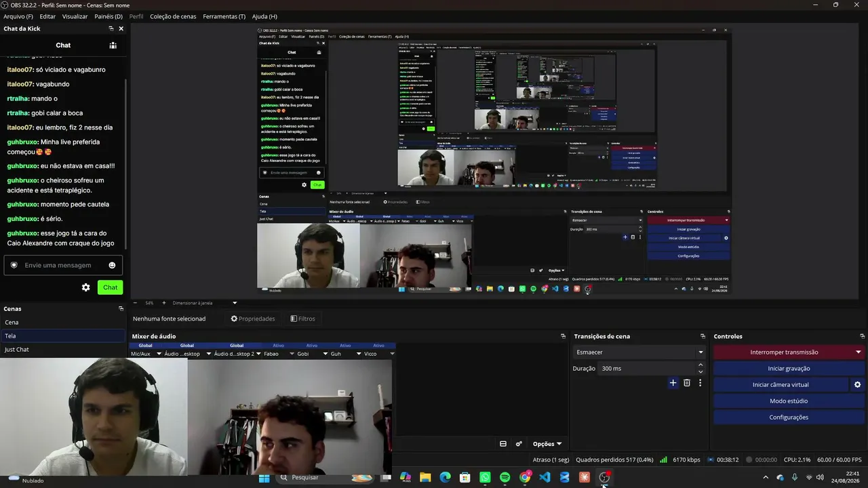Click Iniciar gravação
This screenshot has width=868, height=488.
click(789, 368)
